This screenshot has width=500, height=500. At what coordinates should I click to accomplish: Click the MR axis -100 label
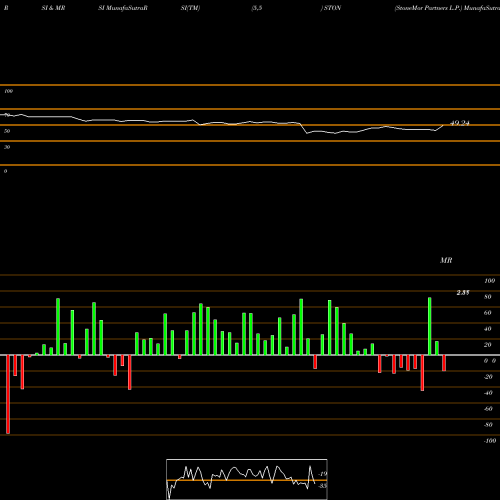[490, 441]
